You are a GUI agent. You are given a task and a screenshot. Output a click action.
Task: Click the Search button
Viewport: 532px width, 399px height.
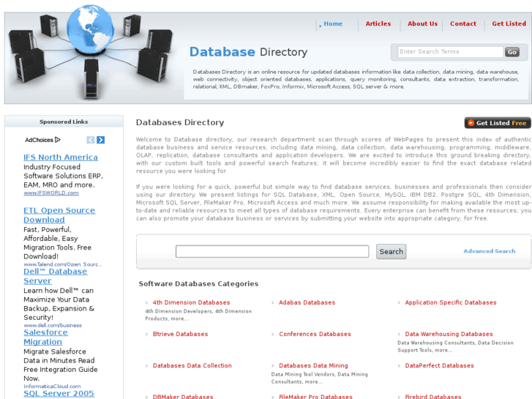pyautogui.click(x=391, y=252)
